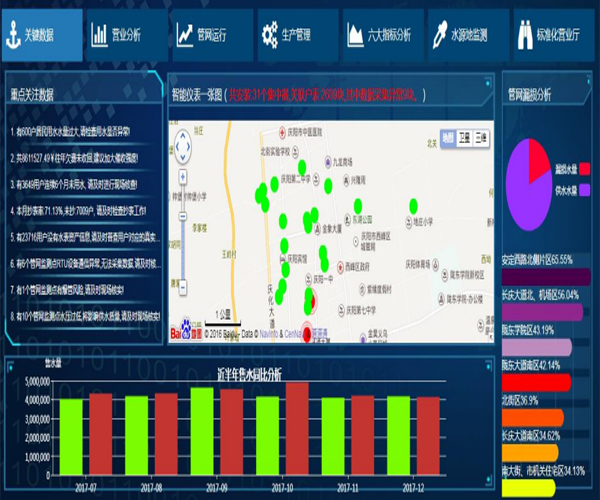
Task: Click the 管网漏损分析 panel title
Action: coord(529,94)
